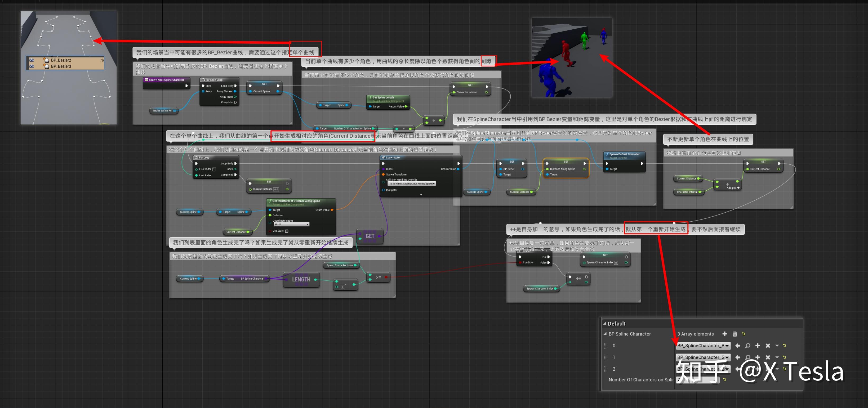Enable the Use Scale checkbox
This screenshot has height=408, width=868.
[x=286, y=231]
